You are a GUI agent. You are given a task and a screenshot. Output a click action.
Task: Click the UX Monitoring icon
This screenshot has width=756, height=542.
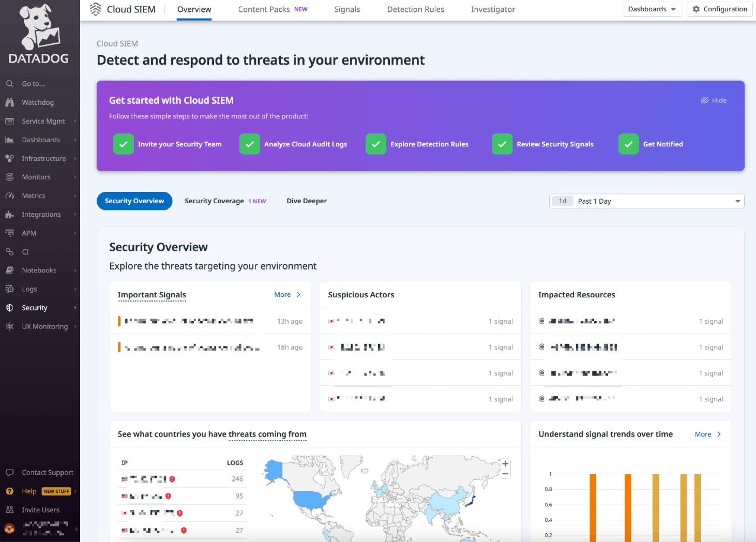tap(10, 326)
